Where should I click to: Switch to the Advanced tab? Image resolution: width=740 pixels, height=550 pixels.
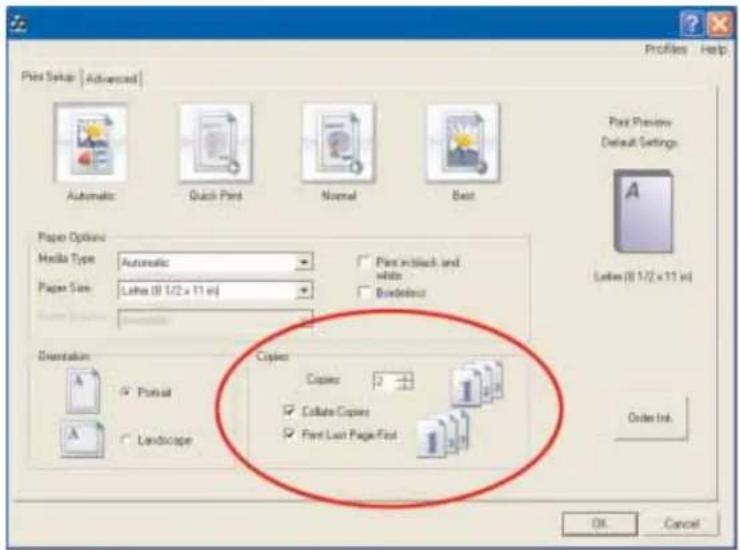112,78
